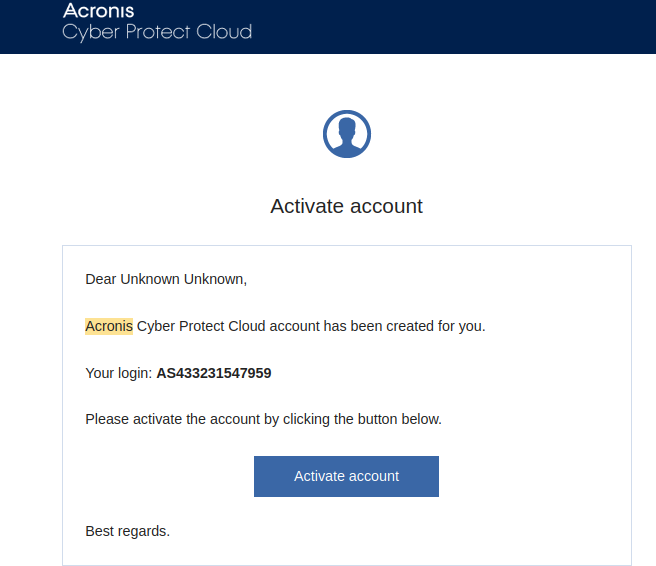This screenshot has height=566, width=656.
Task: Click the blue Activate account button
Action: 346,476
